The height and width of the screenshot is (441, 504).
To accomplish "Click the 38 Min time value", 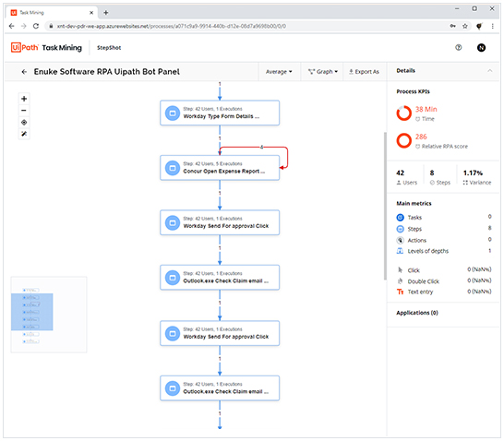I will (426, 109).
